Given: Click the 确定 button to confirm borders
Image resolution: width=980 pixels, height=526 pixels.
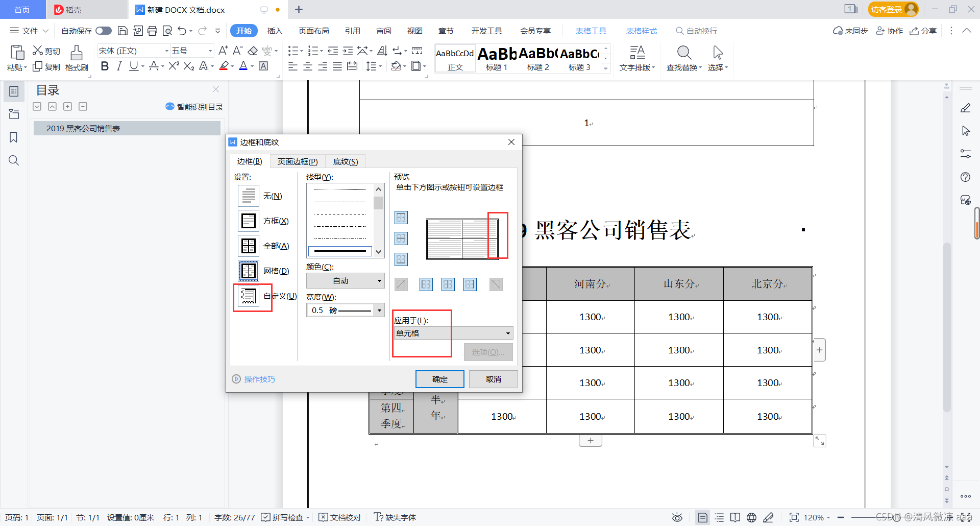Looking at the screenshot, I should click(439, 379).
